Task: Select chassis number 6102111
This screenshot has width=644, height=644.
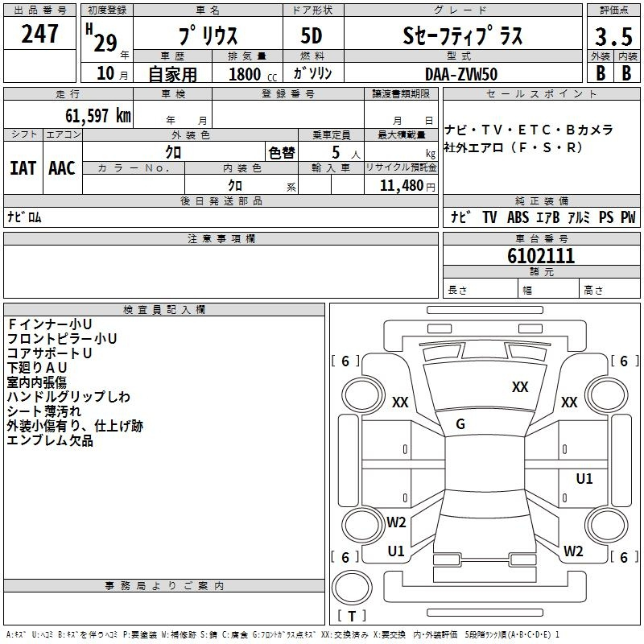Action: [x=541, y=256]
